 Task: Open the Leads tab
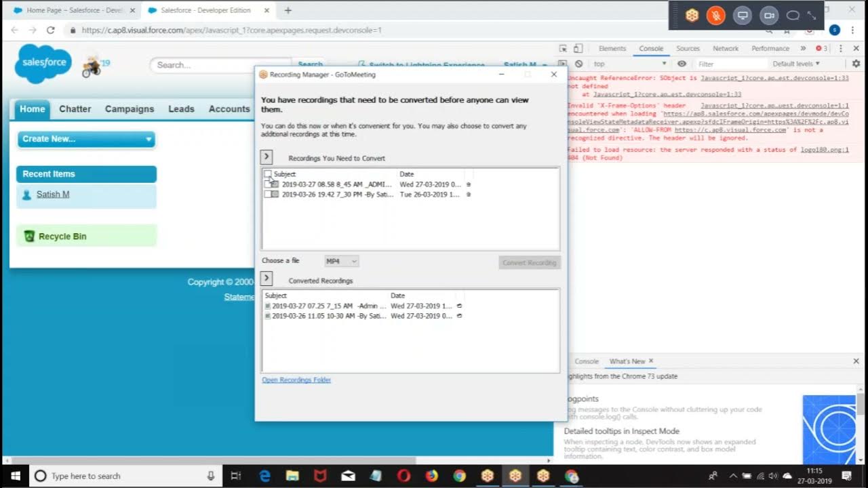(x=181, y=109)
